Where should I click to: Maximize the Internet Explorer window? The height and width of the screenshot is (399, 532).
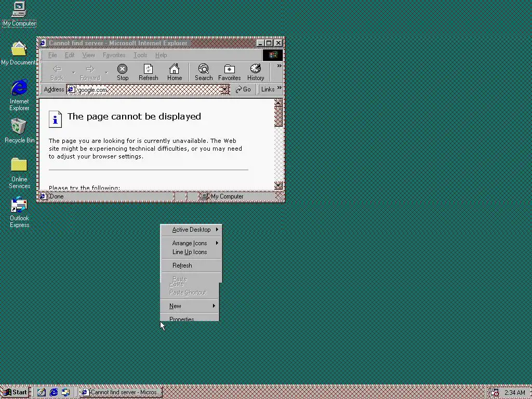click(x=269, y=43)
